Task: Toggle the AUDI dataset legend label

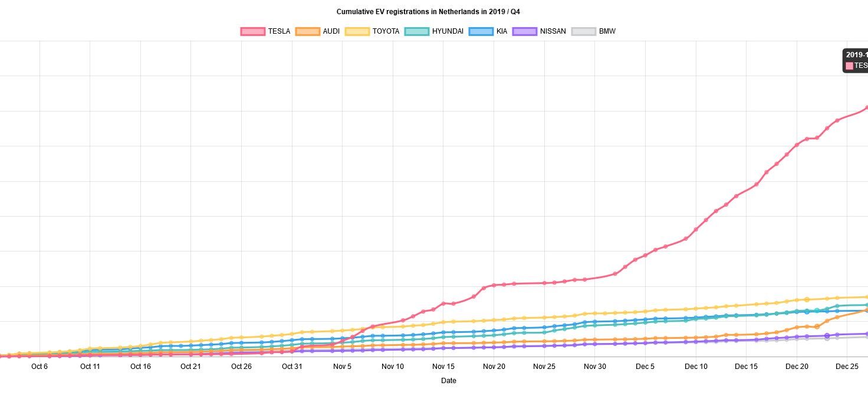Action: click(x=331, y=31)
